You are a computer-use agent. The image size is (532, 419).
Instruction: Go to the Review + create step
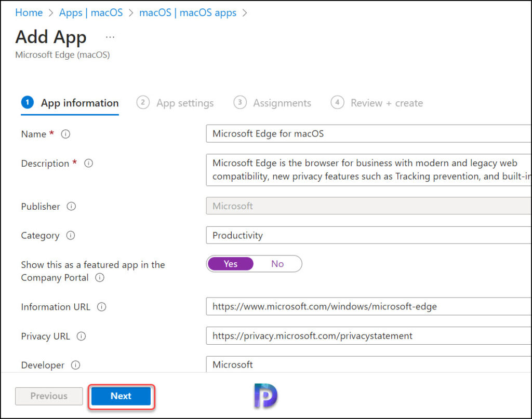pos(377,103)
